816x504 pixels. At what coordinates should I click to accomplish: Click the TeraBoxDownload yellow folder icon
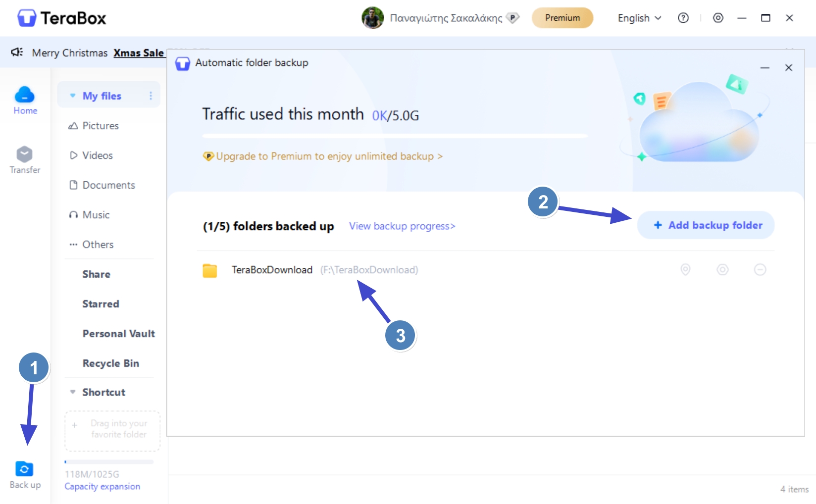(x=210, y=270)
